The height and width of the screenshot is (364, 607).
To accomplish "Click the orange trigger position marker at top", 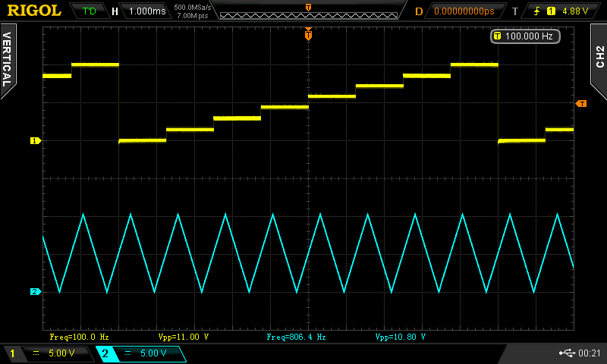I will click(x=308, y=34).
